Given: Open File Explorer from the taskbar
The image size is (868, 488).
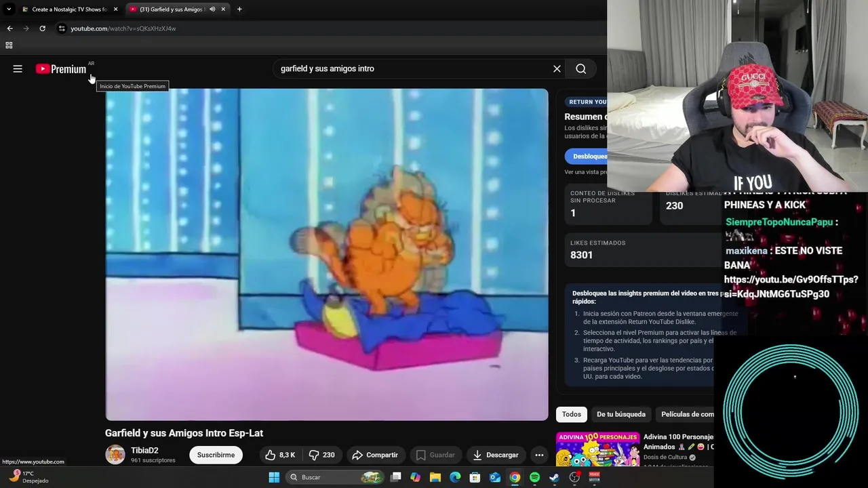Looking at the screenshot, I should point(435,477).
